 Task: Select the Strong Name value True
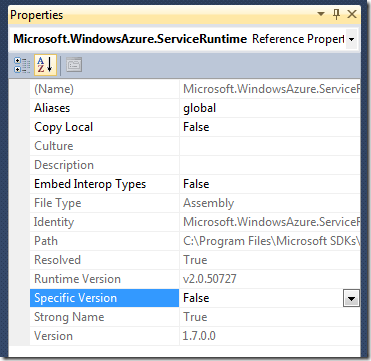coord(195,317)
